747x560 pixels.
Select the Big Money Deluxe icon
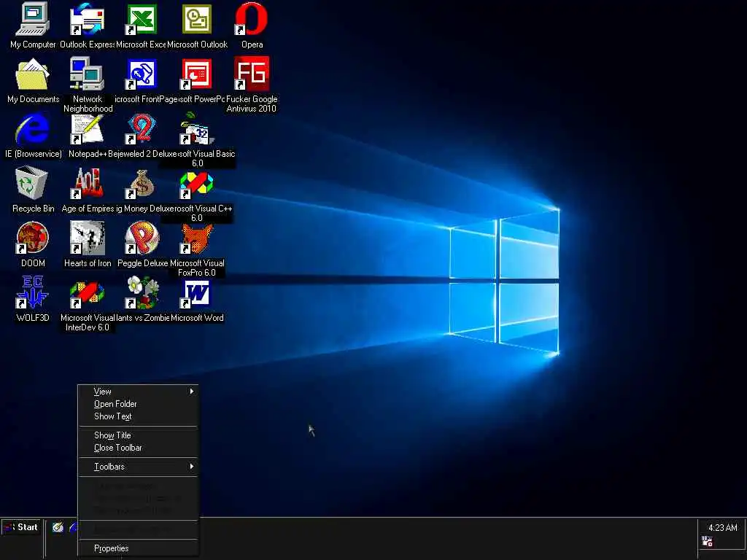(142, 184)
